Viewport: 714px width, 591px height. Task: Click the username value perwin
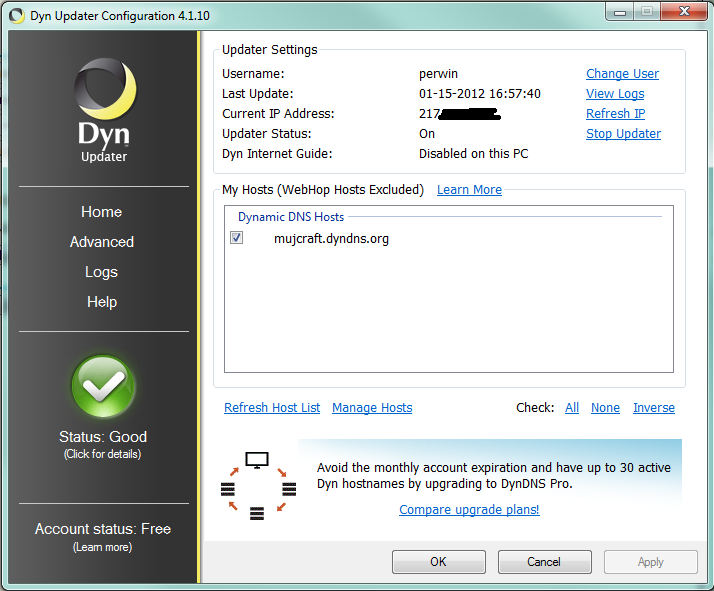(439, 74)
